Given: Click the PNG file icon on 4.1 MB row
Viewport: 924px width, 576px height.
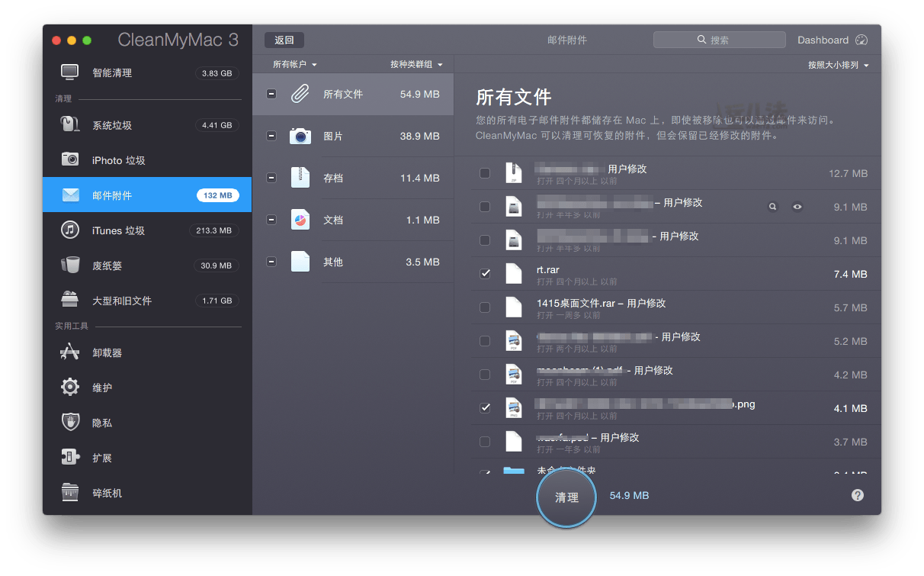Looking at the screenshot, I should point(514,407).
